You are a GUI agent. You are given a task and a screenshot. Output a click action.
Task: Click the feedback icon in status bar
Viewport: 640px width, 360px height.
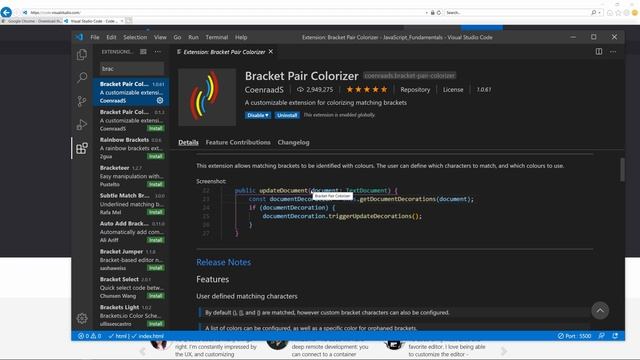click(602, 336)
